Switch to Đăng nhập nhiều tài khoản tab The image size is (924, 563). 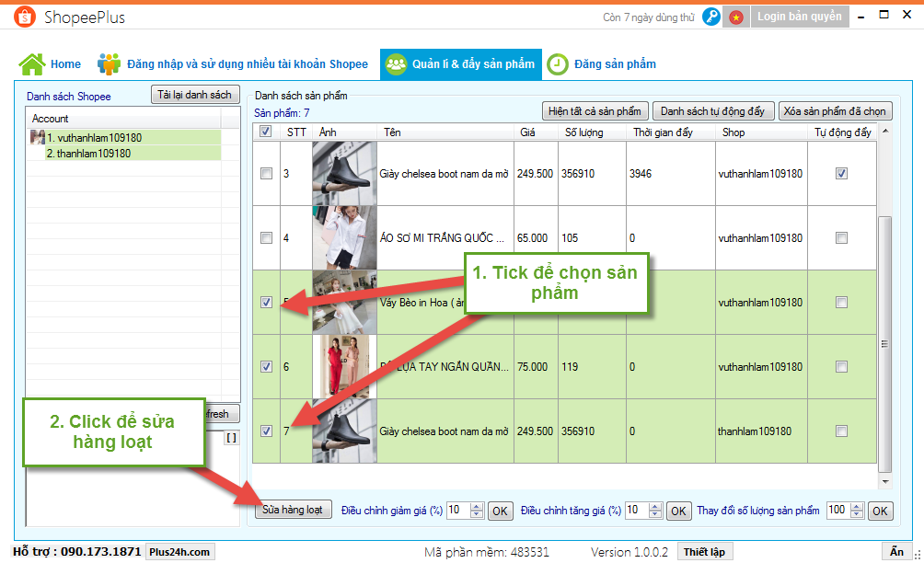[247, 64]
